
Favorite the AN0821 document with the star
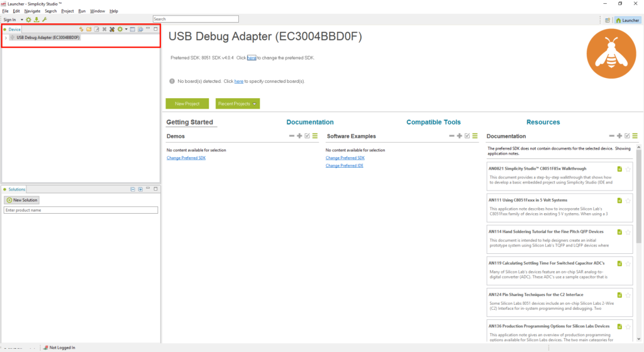[628, 169]
